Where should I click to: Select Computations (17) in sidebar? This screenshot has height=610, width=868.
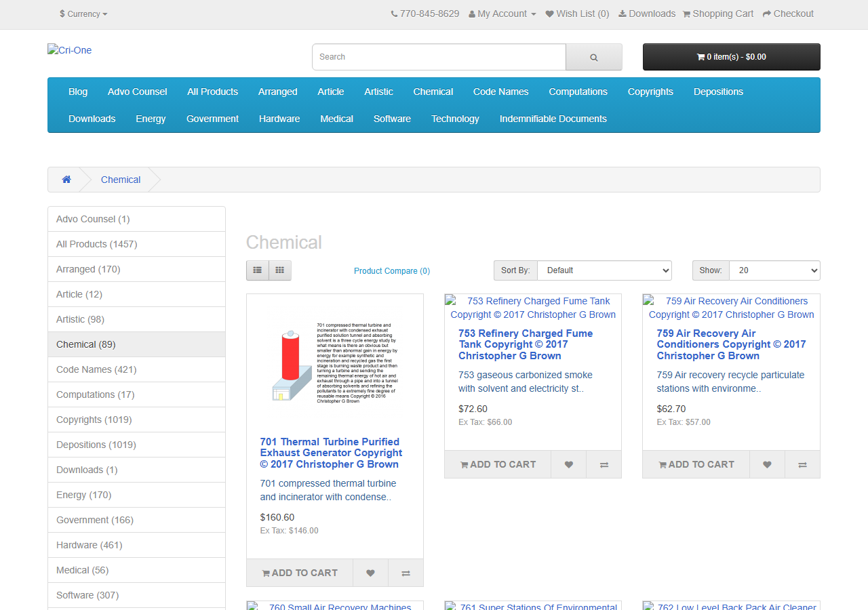136,394
